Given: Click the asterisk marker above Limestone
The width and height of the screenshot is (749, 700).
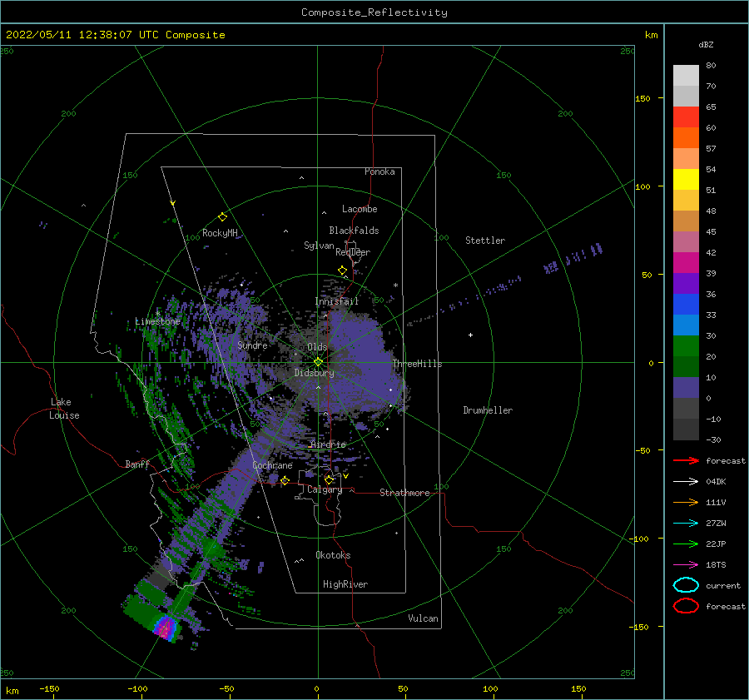Looking at the screenshot, I should pyautogui.click(x=157, y=314).
